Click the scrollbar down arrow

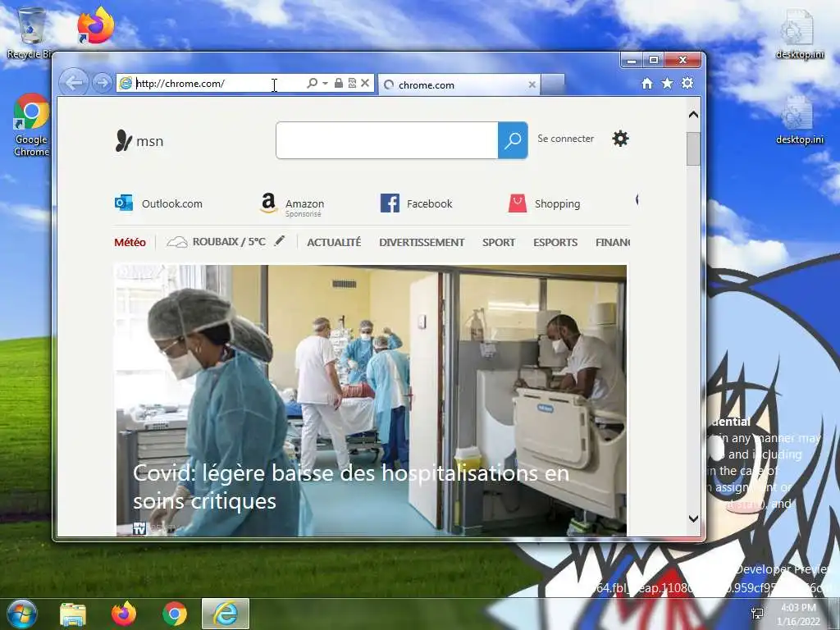pos(693,518)
